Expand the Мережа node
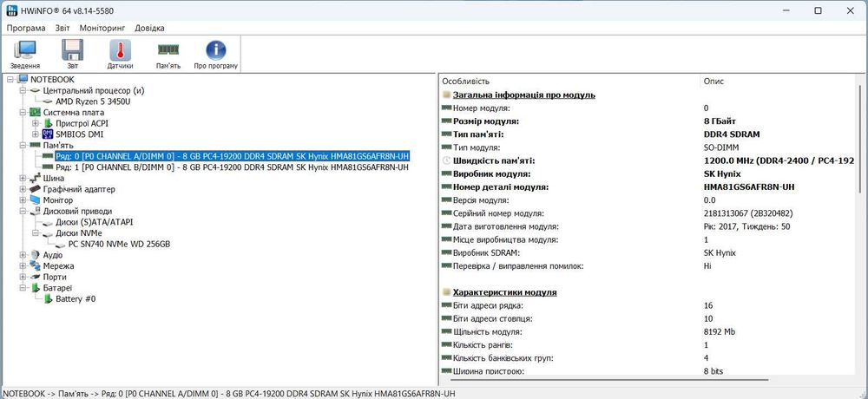Screen dimensions: 868x399 (23, 265)
